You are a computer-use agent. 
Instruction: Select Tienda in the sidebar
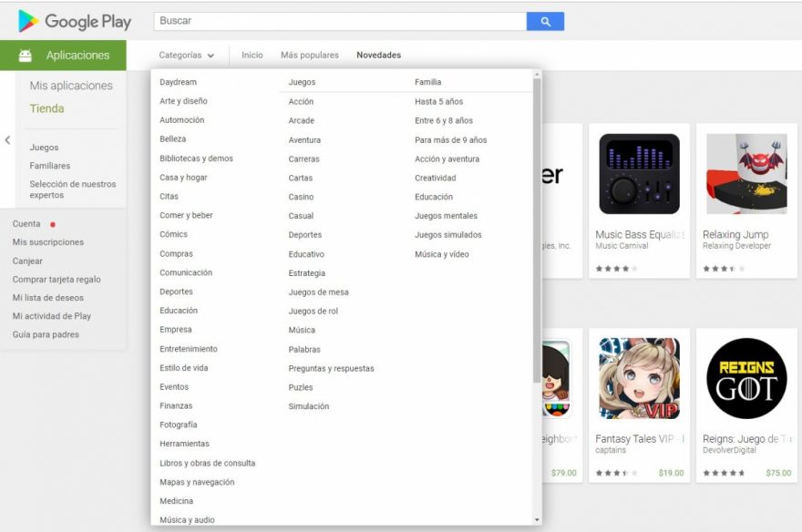pyautogui.click(x=47, y=108)
